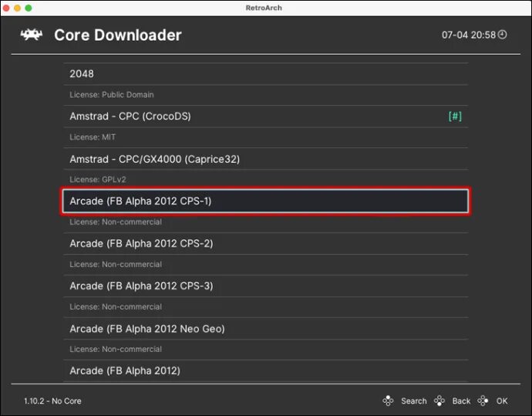Click the gamepad icon beside OK
Image resolution: width=532 pixels, height=416 pixels.
[483, 401]
